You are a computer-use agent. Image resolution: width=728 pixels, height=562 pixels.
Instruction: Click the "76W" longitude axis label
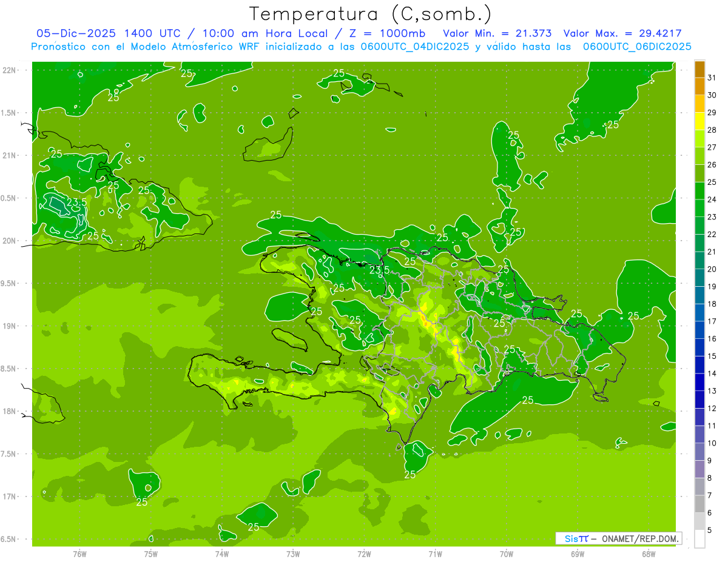(x=79, y=554)
